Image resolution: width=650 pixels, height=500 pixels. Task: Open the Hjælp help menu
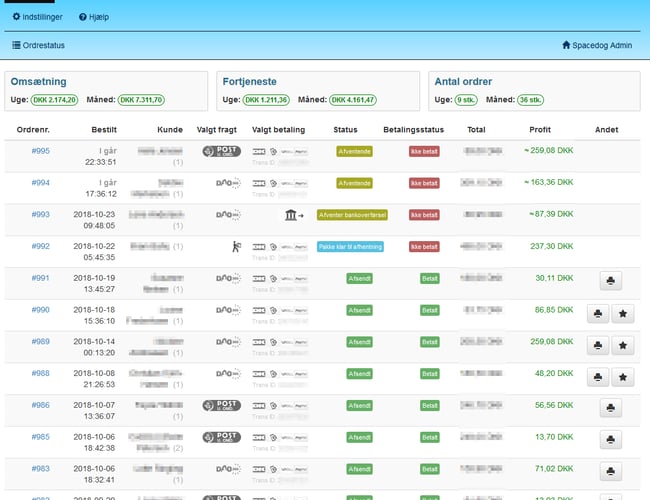click(x=94, y=17)
